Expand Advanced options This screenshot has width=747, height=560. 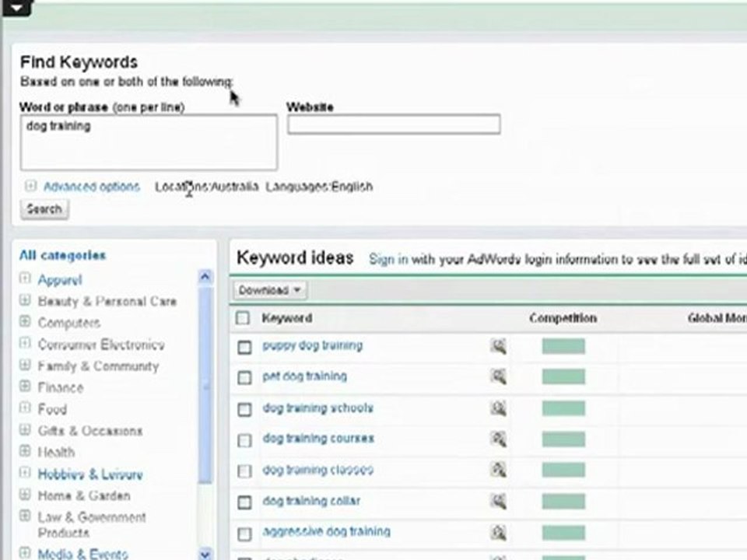(x=92, y=186)
